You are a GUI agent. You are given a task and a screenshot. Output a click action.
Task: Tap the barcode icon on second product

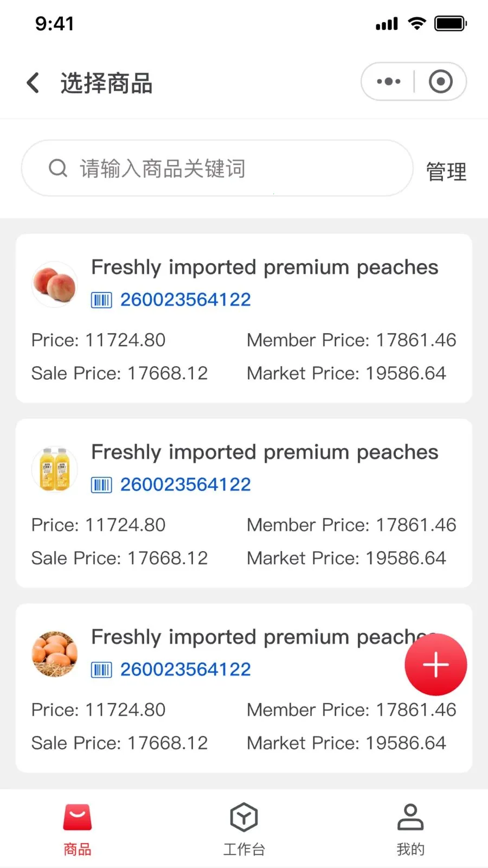[x=101, y=484]
